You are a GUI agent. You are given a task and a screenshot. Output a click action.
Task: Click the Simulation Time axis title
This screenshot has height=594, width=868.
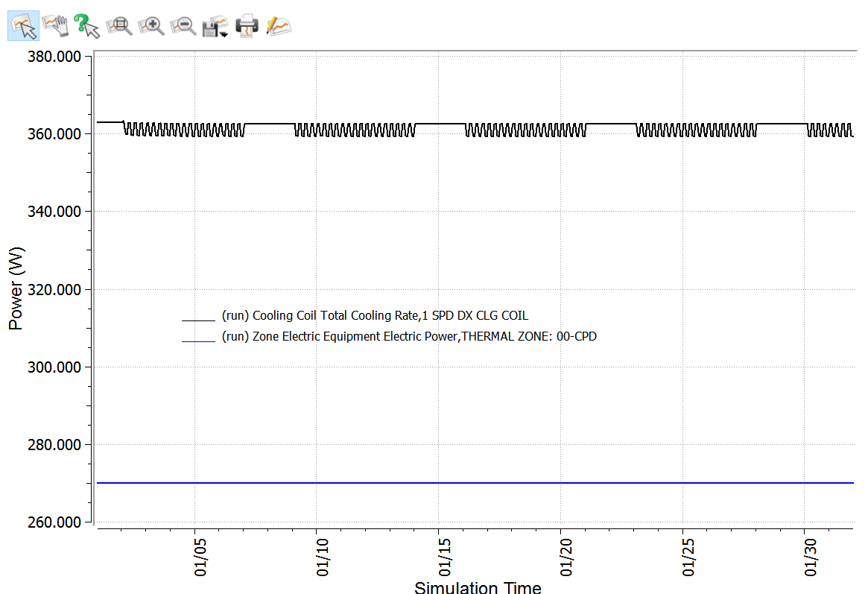coord(478,587)
